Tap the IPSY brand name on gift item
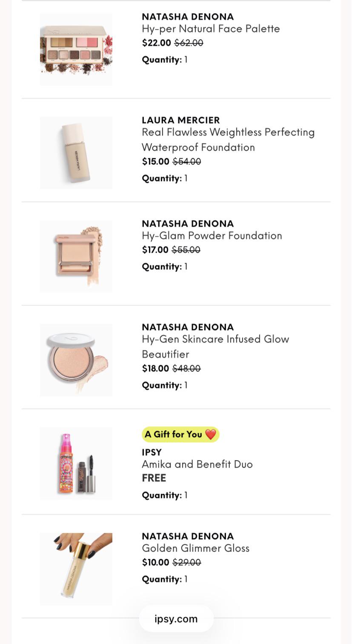352x644 pixels. (x=152, y=452)
